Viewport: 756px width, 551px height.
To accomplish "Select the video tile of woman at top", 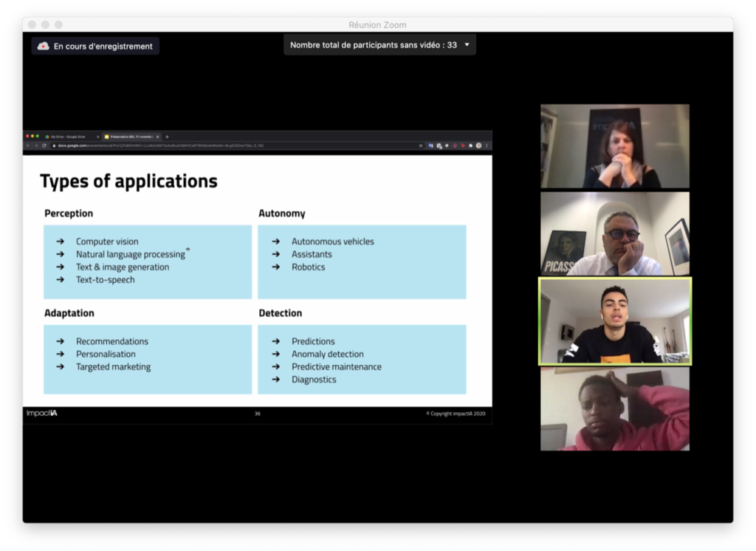I will [x=614, y=146].
